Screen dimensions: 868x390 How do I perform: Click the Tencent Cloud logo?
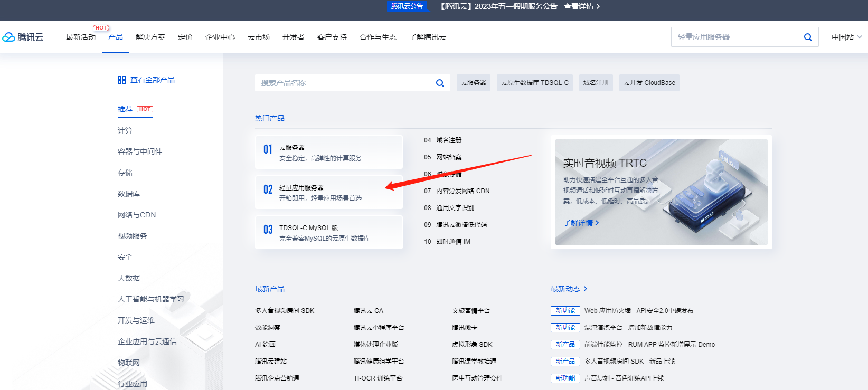[23, 37]
